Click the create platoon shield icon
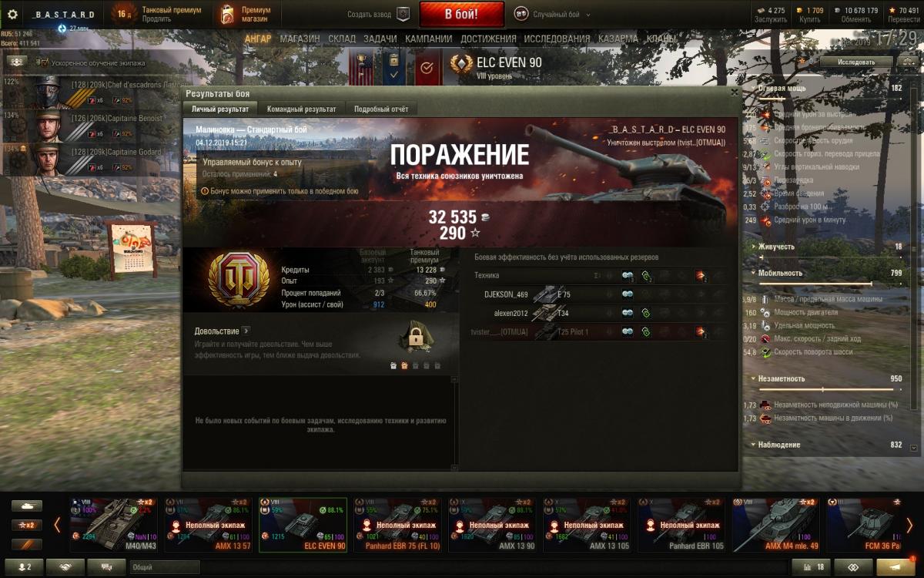The image size is (924, 578). click(403, 14)
